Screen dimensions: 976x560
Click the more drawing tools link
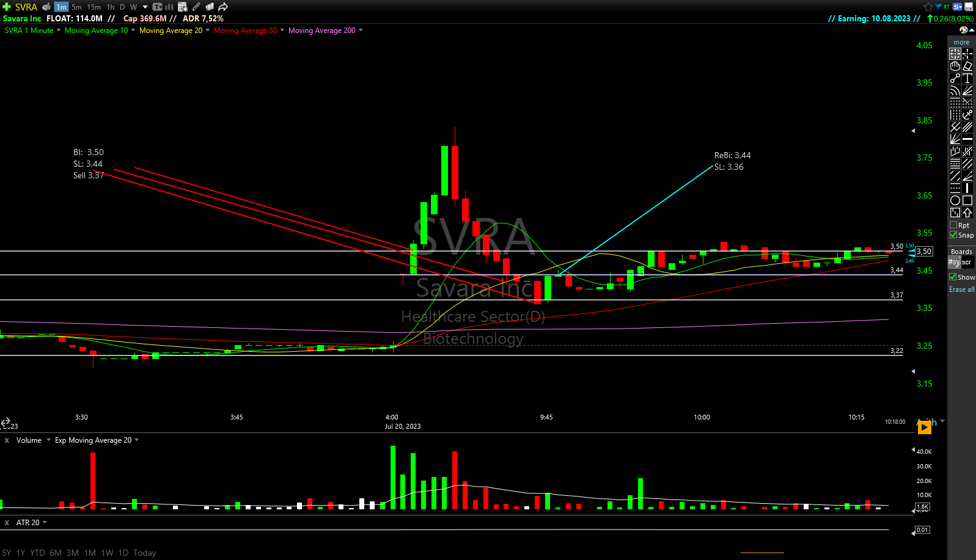961,43
